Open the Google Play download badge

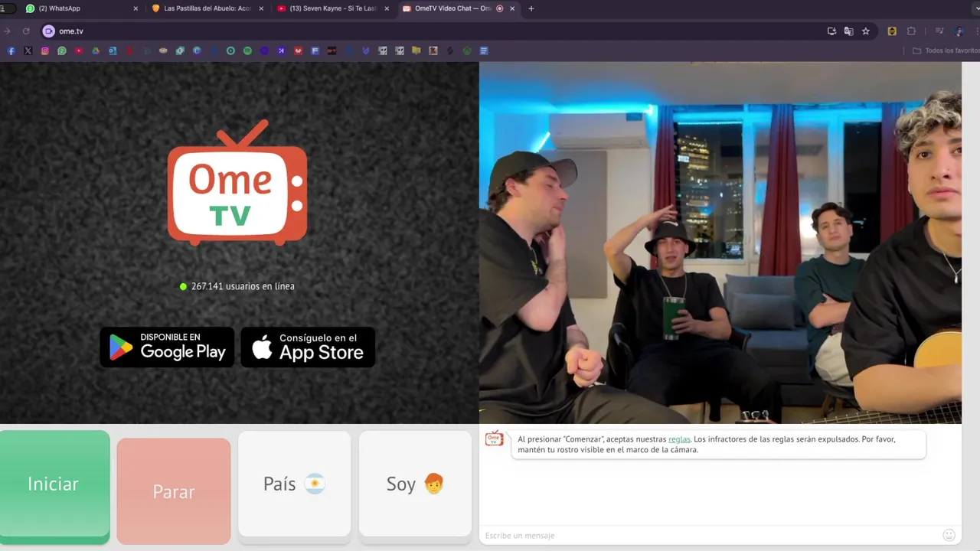point(167,347)
